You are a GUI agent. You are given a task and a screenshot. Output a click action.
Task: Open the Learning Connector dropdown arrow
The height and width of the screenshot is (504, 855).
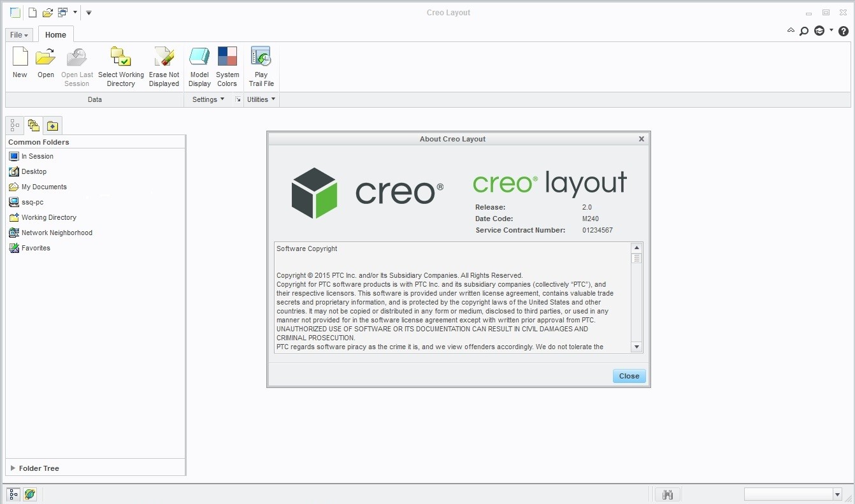point(831,30)
